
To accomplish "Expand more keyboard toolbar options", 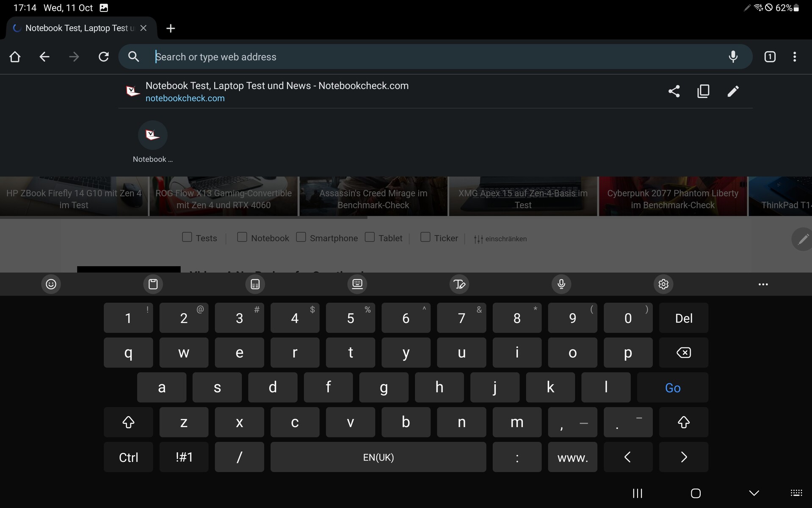I will pos(763,284).
